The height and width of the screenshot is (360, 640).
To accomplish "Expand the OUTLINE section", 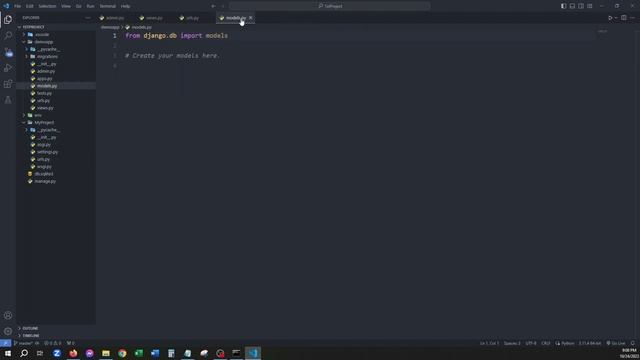I will [x=30, y=328].
